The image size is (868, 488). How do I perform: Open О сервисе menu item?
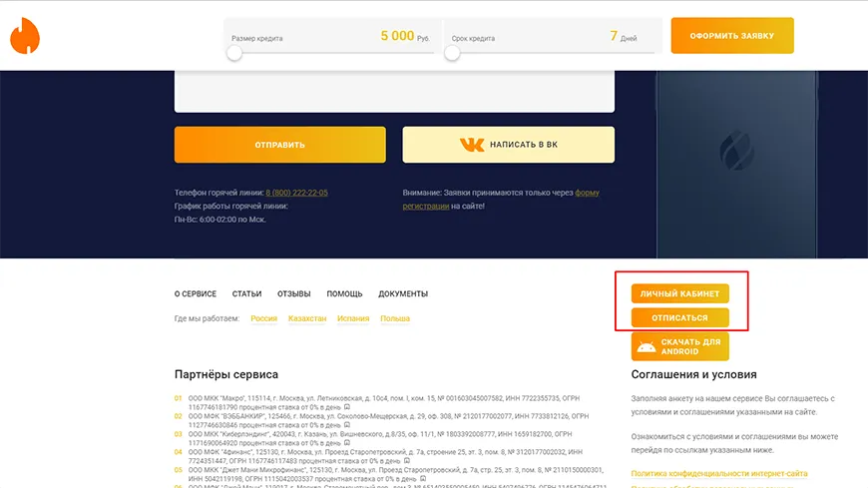pos(196,294)
